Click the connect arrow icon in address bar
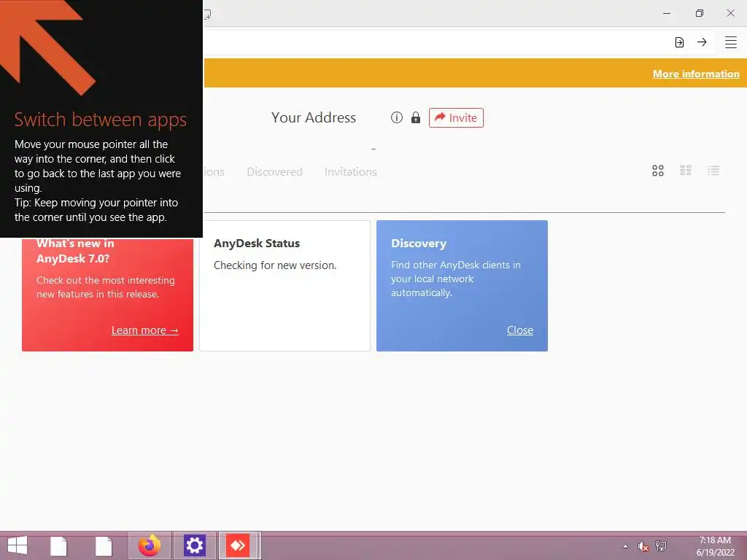The height and width of the screenshot is (560, 747). pos(702,42)
